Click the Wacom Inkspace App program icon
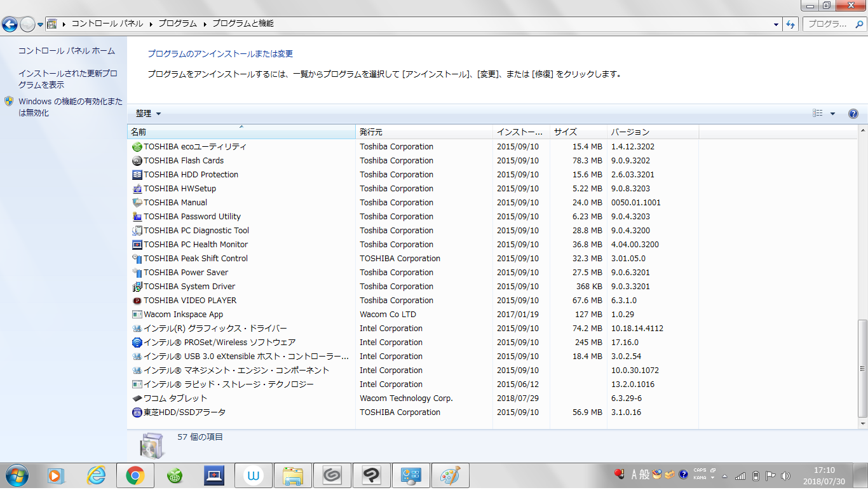Viewport: 868px width, 490px height. click(137, 315)
